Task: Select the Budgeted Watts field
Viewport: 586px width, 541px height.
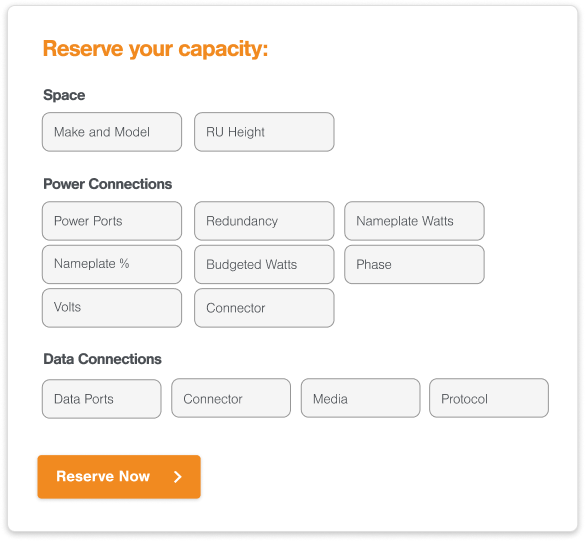Action: pyautogui.click(x=264, y=264)
